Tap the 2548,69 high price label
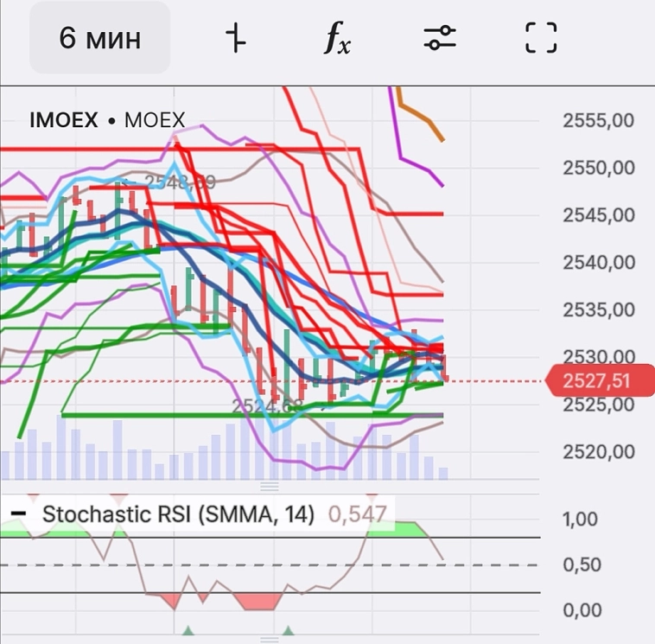655x644 pixels. pyautogui.click(x=179, y=182)
